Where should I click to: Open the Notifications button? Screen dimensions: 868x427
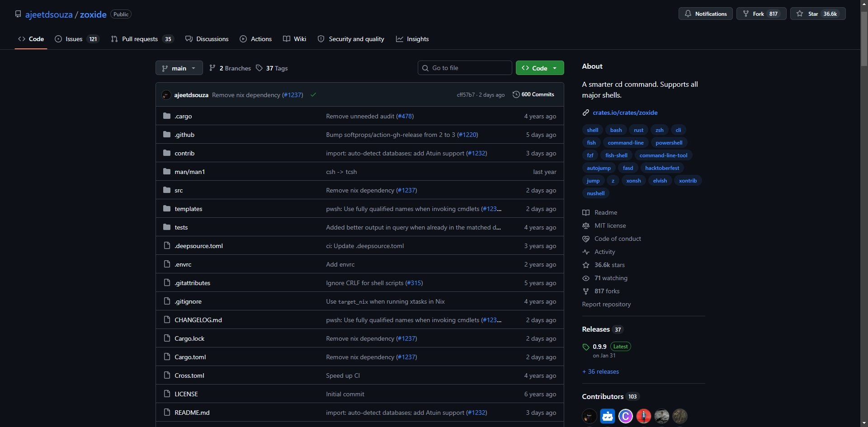[705, 14]
